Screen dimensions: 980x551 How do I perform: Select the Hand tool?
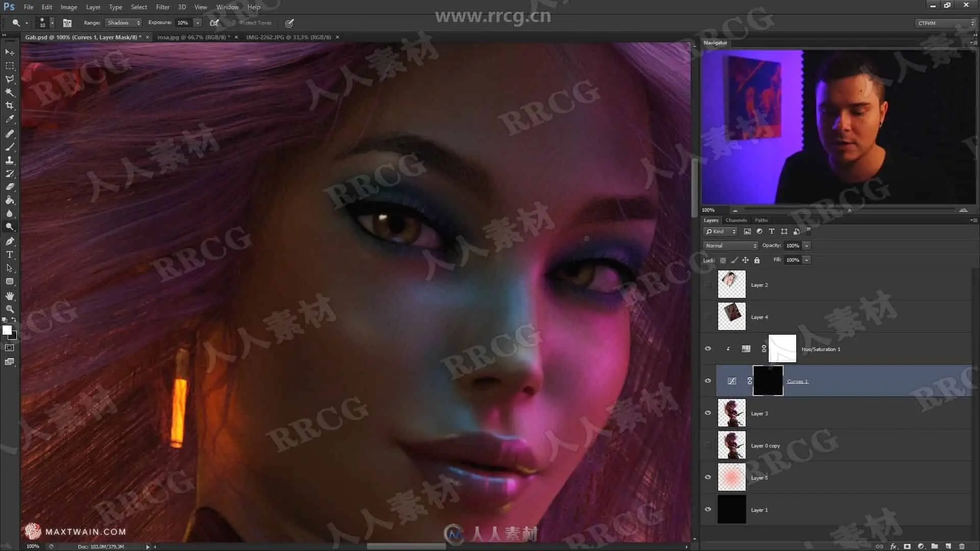tap(10, 296)
